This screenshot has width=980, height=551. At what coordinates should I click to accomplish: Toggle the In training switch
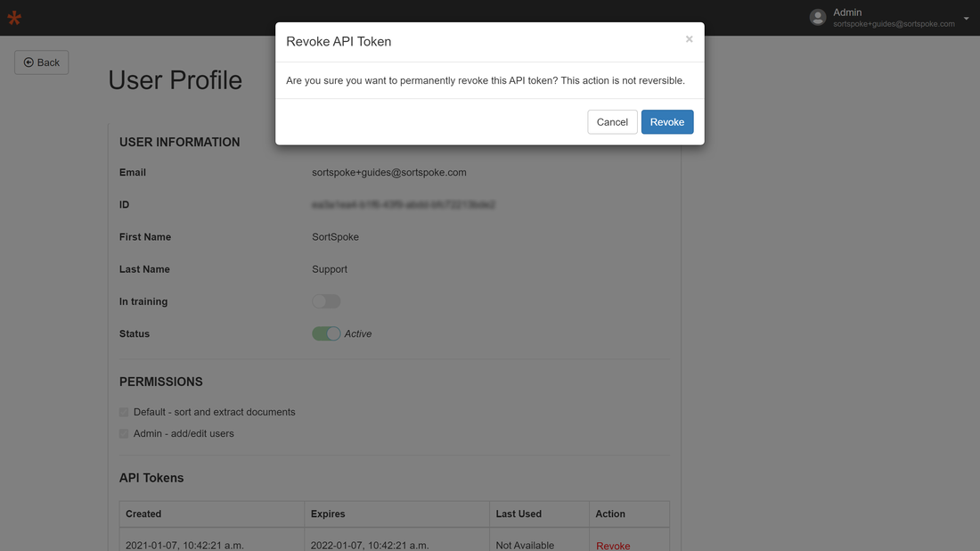click(326, 301)
